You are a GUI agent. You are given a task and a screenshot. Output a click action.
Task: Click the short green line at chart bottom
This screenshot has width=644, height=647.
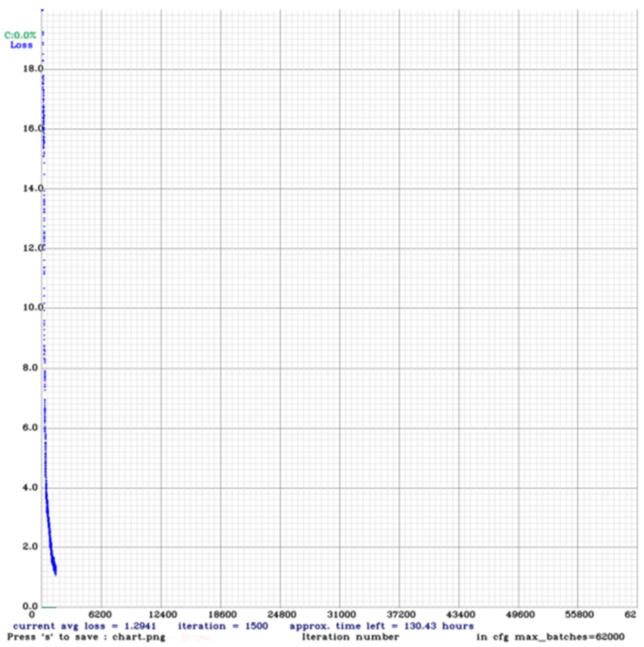[49, 607]
